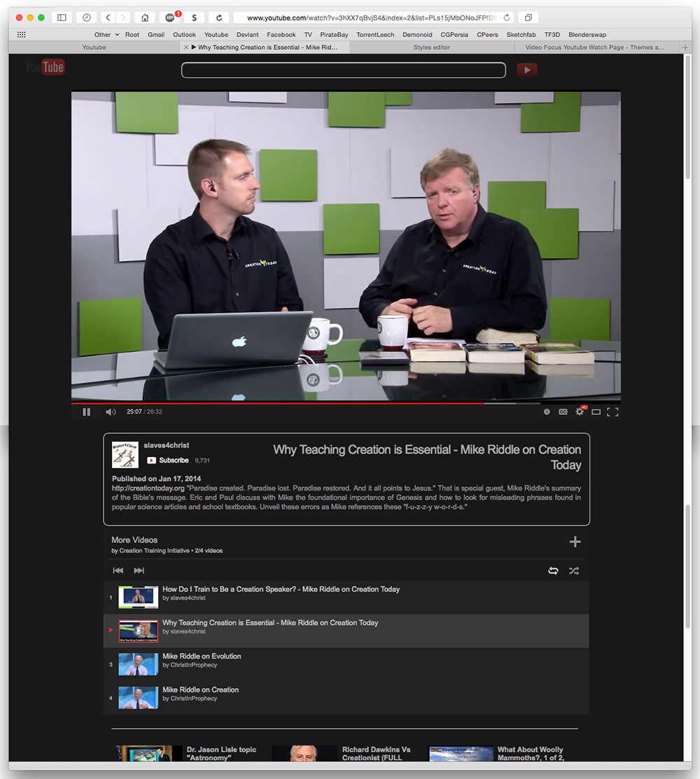Enable playlist shuffle
The height and width of the screenshot is (779, 700).
[x=574, y=570]
